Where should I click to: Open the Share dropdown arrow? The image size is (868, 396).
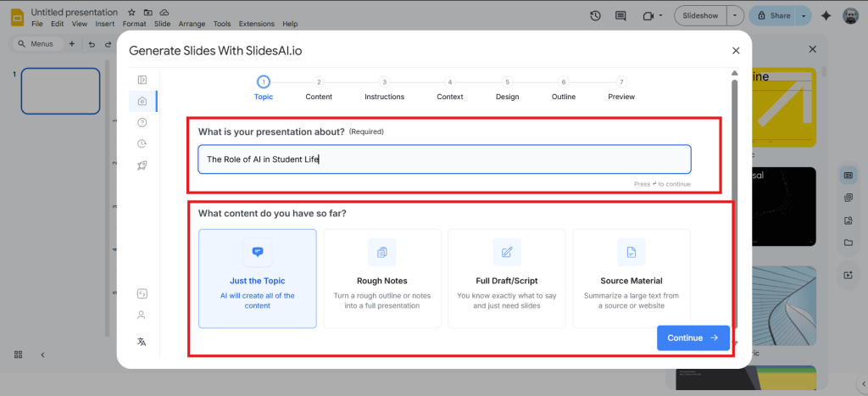pyautogui.click(x=804, y=16)
